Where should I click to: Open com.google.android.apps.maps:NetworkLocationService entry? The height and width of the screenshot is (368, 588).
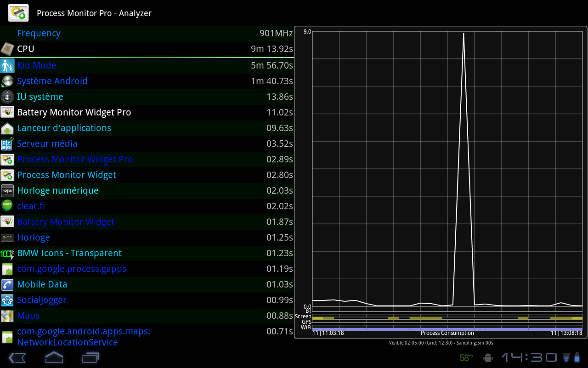click(147, 337)
